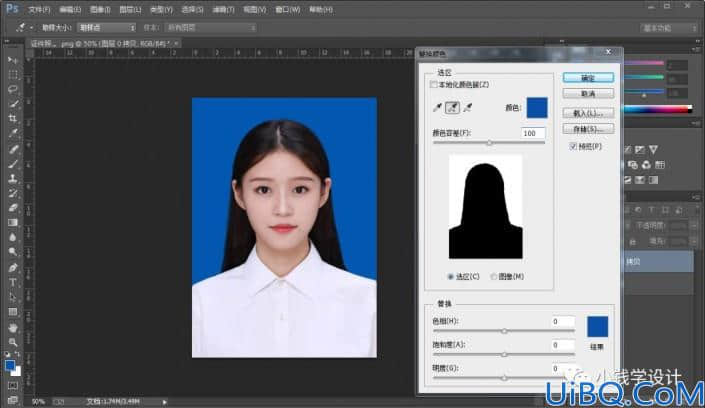This screenshot has height=408, width=705.
Task: Select the Rectangular Marquee tool
Action: [13, 75]
